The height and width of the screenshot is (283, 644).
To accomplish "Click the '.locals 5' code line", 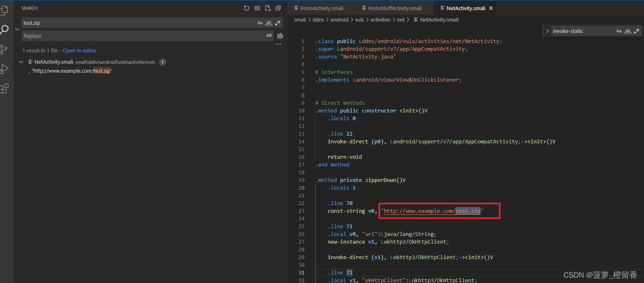I will click(342, 188).
